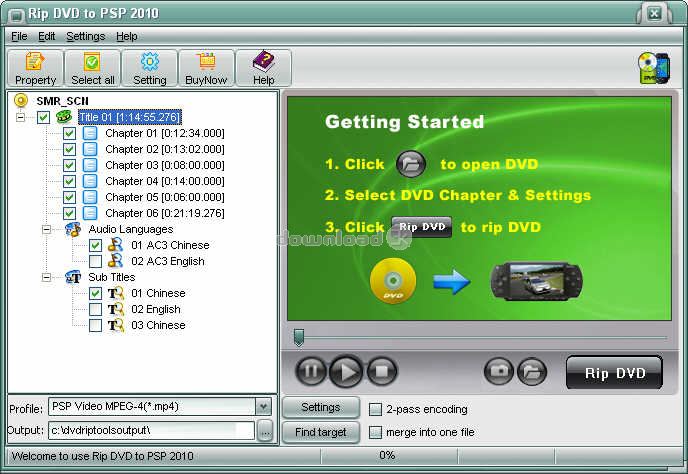Image resolution: width=688 pixels, height=474 pixels.
Task: Click the Chapter 05 page icon
Action: pyautogui.click(x=90, y=197)
